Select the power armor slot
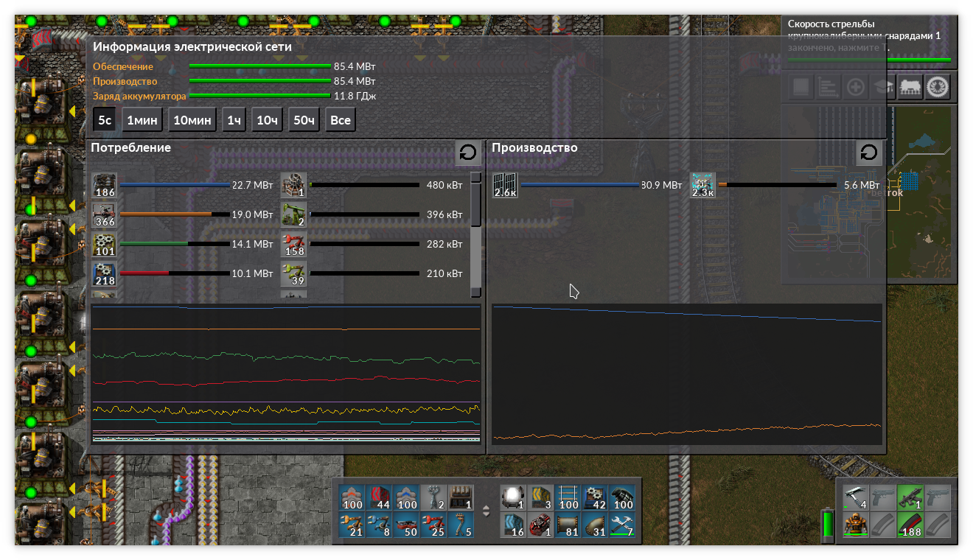Image resolution: width=973 pixels, height=560 pixels. point(855,525)
